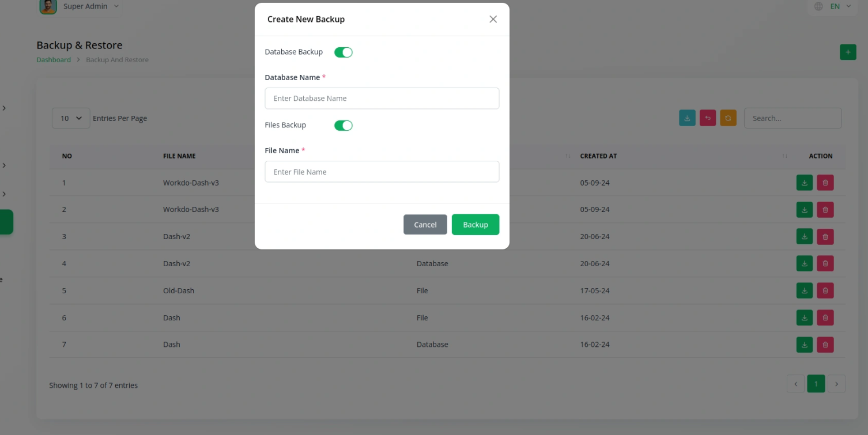The height and width of the screenshot is (435, 868).
Task: Select page 1 in pagination
Action: coord(816,384)
